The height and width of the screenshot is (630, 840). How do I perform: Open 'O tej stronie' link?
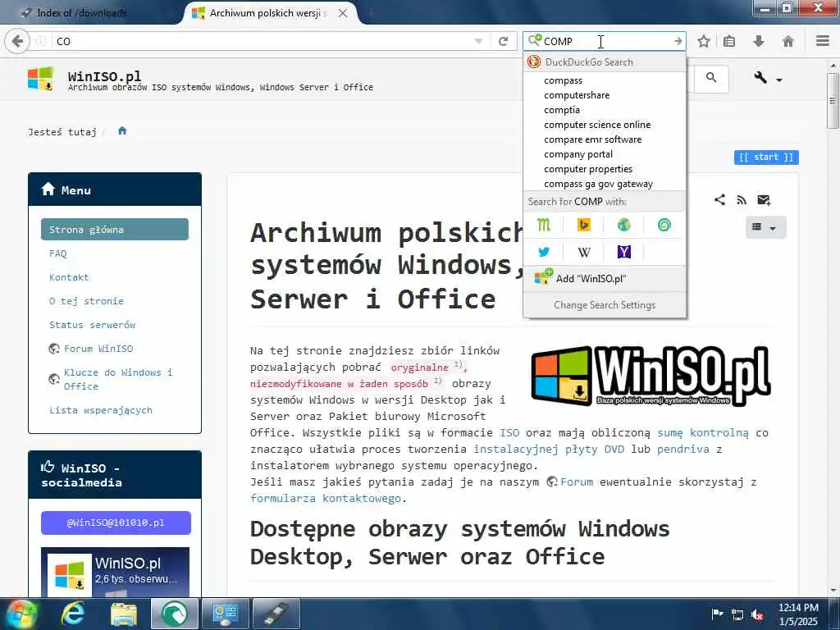point(86,301)
